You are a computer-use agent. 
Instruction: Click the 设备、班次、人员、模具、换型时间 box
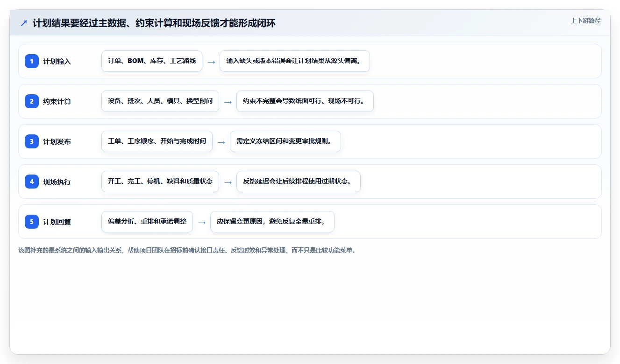tap(160, 101)
